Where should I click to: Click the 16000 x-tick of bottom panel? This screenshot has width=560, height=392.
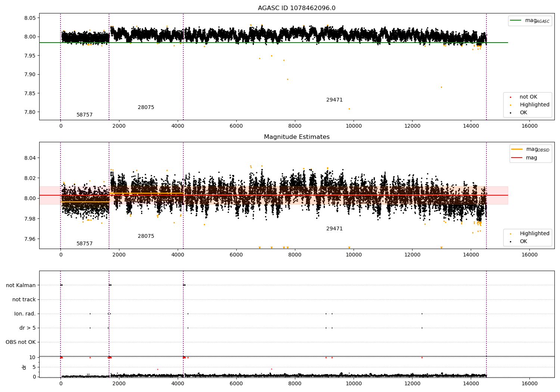point(529,383)
